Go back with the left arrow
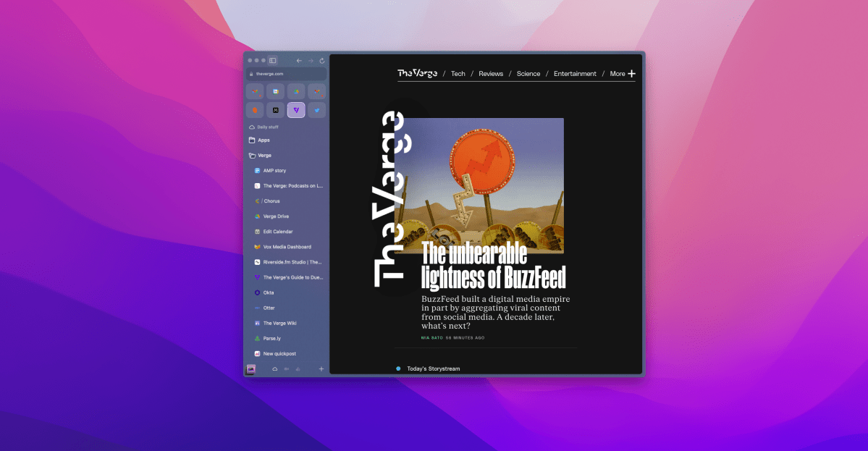868x451 pixels. [299, 61]
